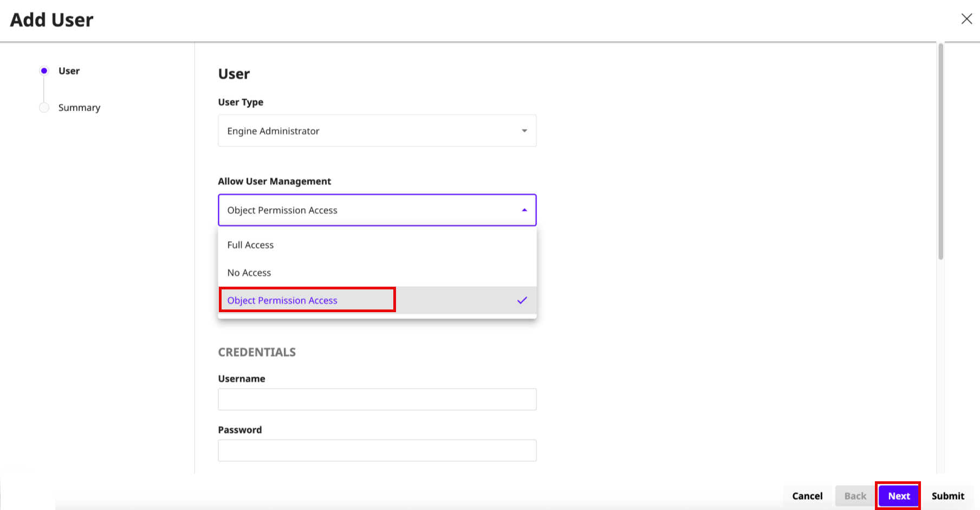Image resolution: width=980 pixels, height=510 pixels.
Task: Click inside the Username field
Action: pos(377,399)
